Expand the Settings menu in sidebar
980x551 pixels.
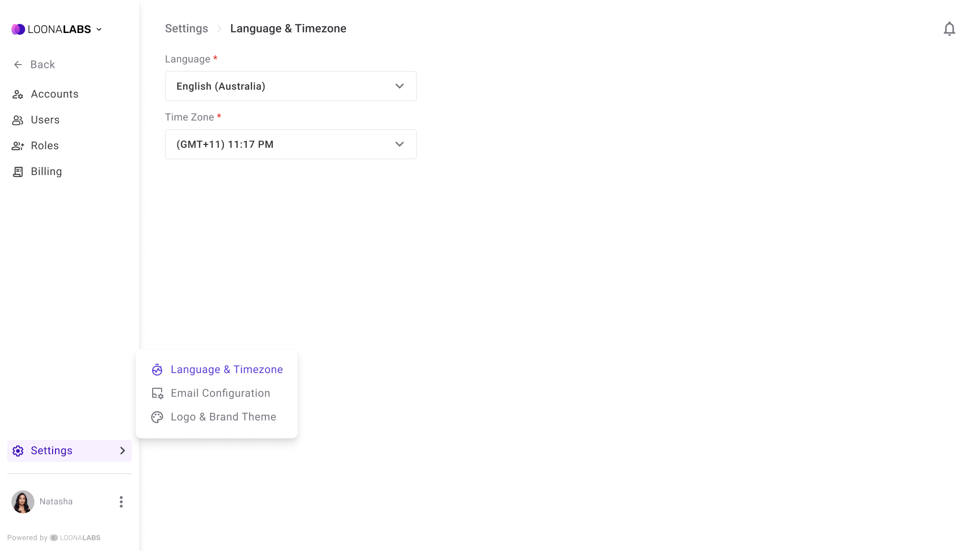69,450
